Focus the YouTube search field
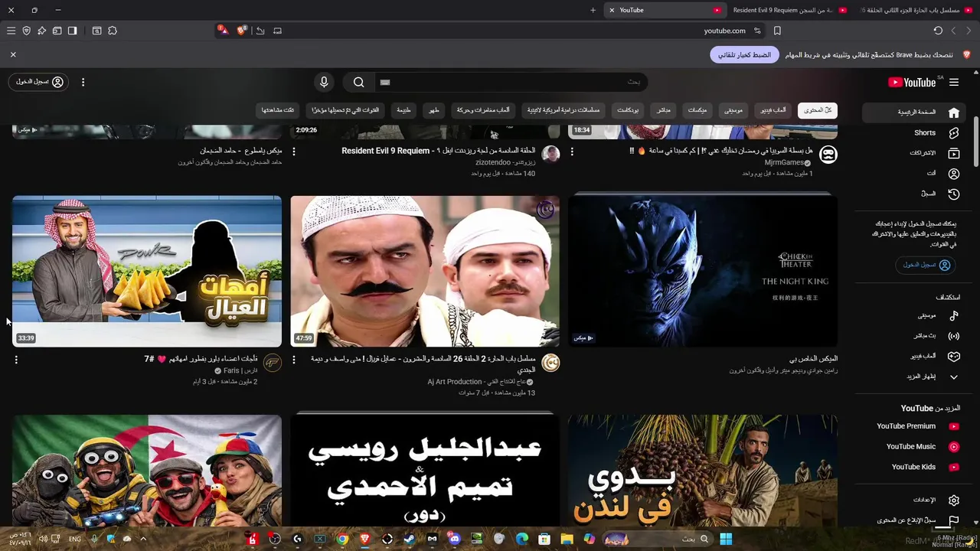 (511, 82)
